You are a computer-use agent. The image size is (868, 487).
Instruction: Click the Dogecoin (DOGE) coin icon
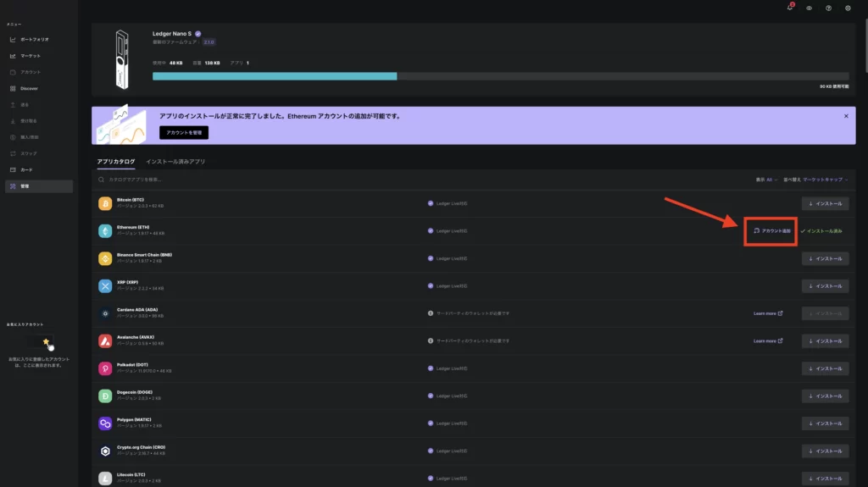[105, 396]
